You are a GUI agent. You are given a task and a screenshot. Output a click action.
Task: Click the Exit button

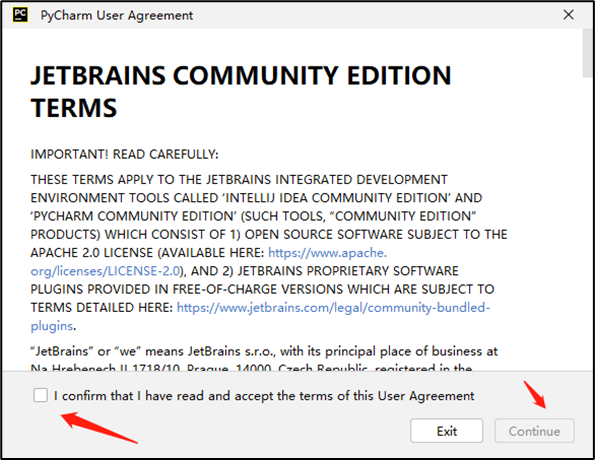tap(446, 431)
